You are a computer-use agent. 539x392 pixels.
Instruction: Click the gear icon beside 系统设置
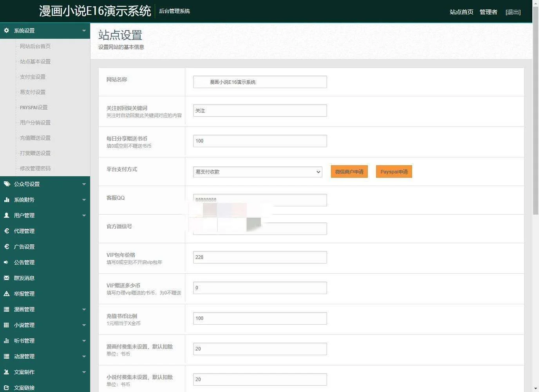tap(6, 31)
